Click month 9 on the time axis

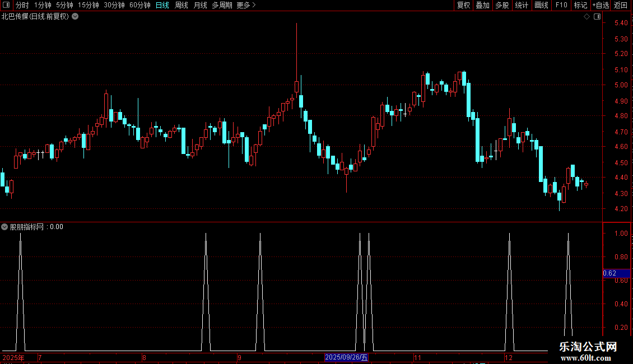239,357
